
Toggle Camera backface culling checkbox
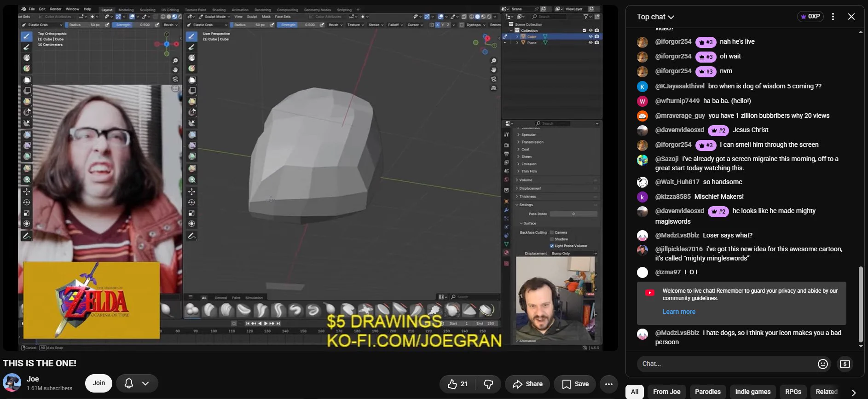552,232
